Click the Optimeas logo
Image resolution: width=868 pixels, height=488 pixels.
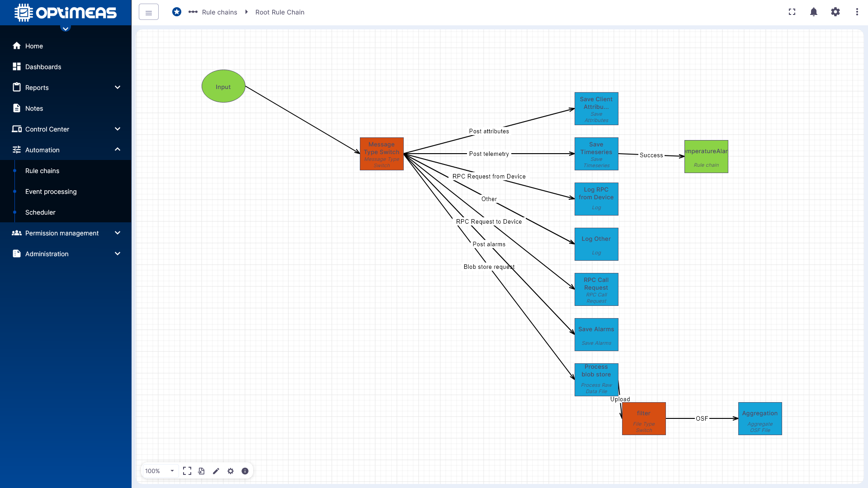(x=66, y=13)
